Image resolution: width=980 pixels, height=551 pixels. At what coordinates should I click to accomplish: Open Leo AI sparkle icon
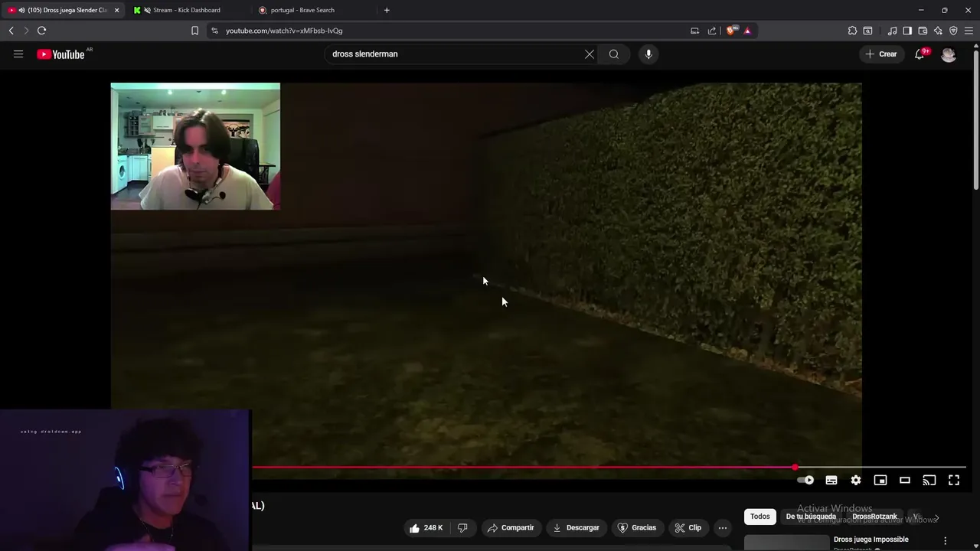coord(938,31)
